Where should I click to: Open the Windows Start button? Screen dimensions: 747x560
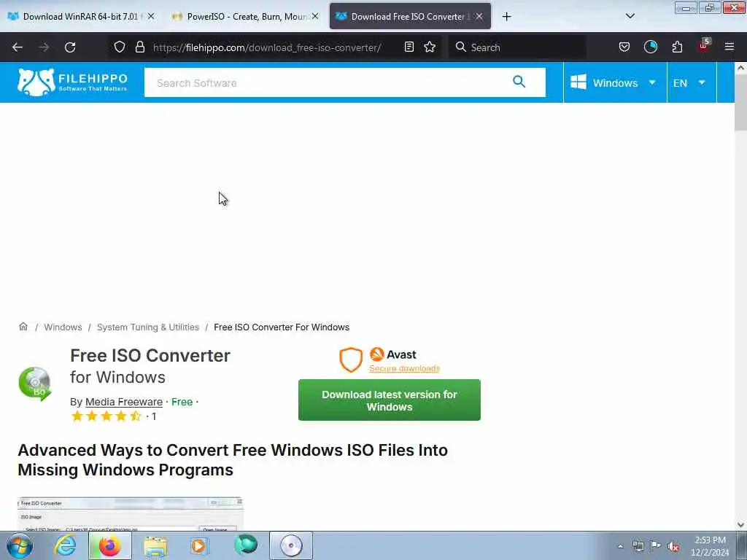[20, 545]
